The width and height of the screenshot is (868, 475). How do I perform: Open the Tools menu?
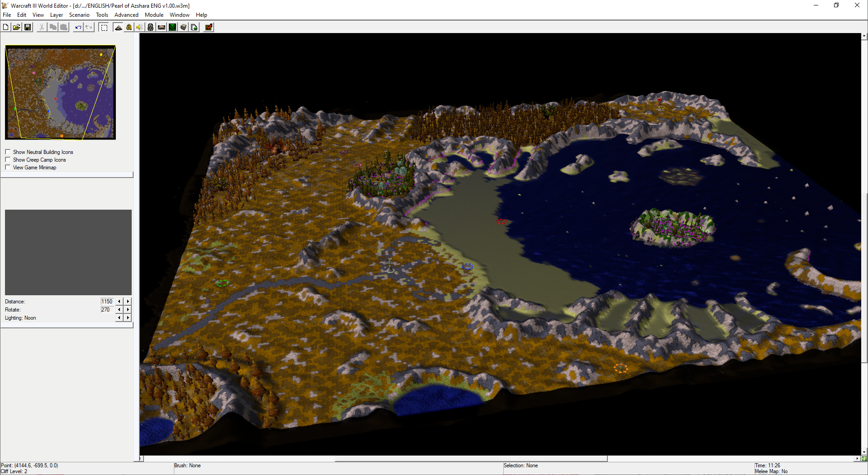[102, 15]
